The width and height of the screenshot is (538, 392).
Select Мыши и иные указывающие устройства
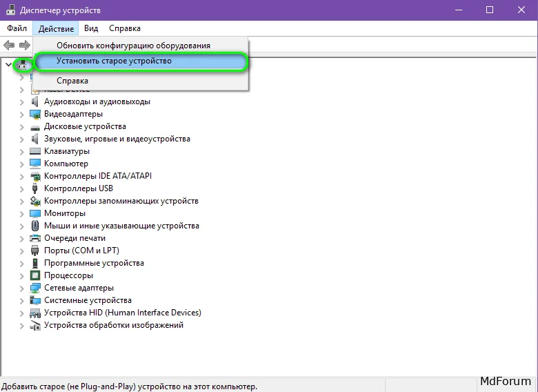pos(121,226)
